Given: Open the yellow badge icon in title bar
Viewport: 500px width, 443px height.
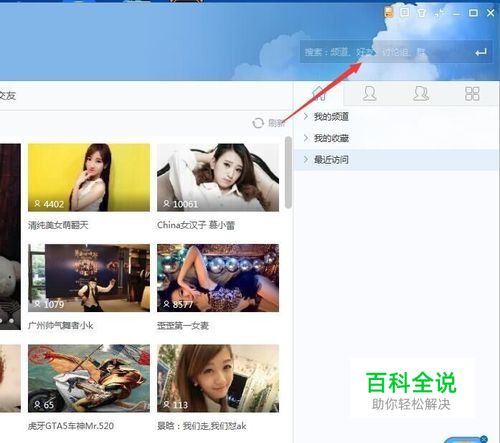Looking at the screenshot, I should [389, 12].
